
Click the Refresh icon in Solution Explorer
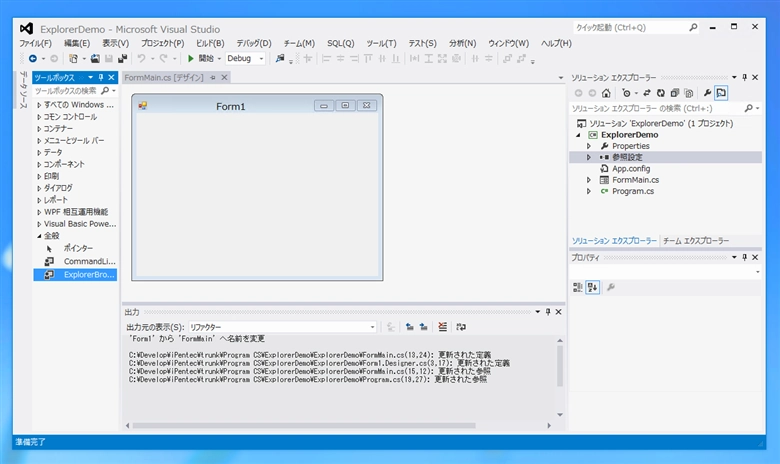point(661,93)
